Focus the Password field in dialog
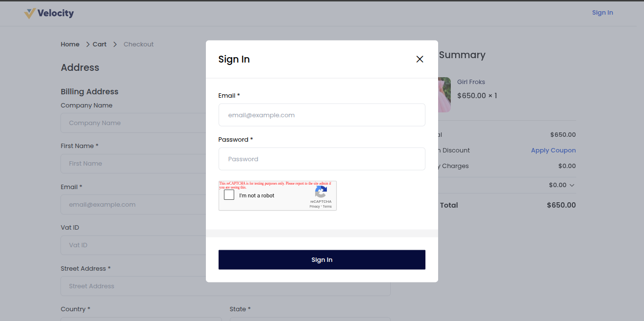The height and width of the screenshot is (321, 644). click(x=322, y=159)
